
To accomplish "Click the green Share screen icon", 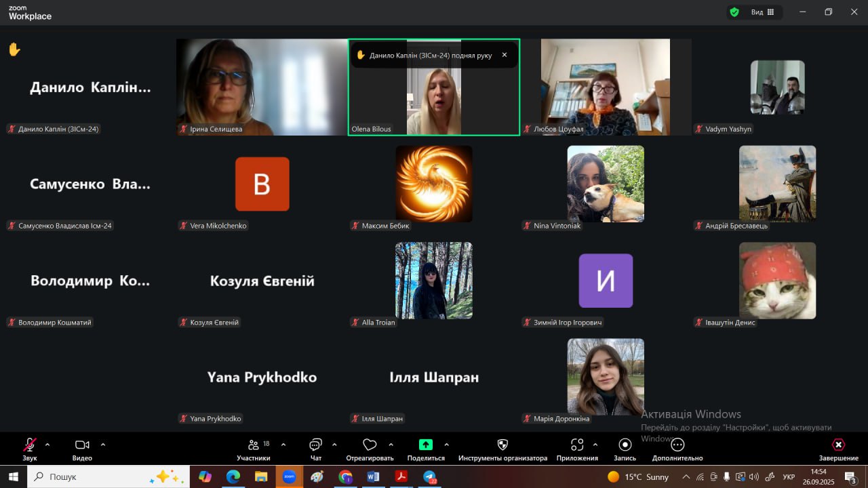I will click(425, 445).
